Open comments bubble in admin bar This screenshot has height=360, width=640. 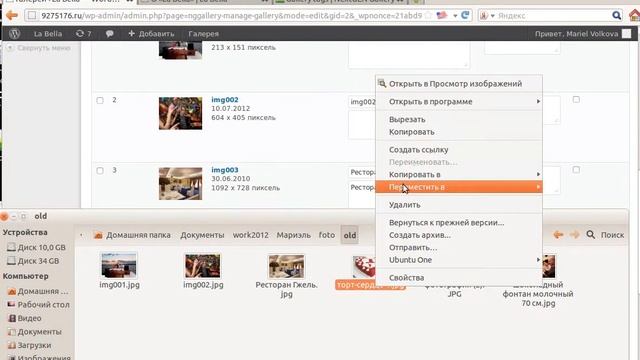(x=109, y=33)
